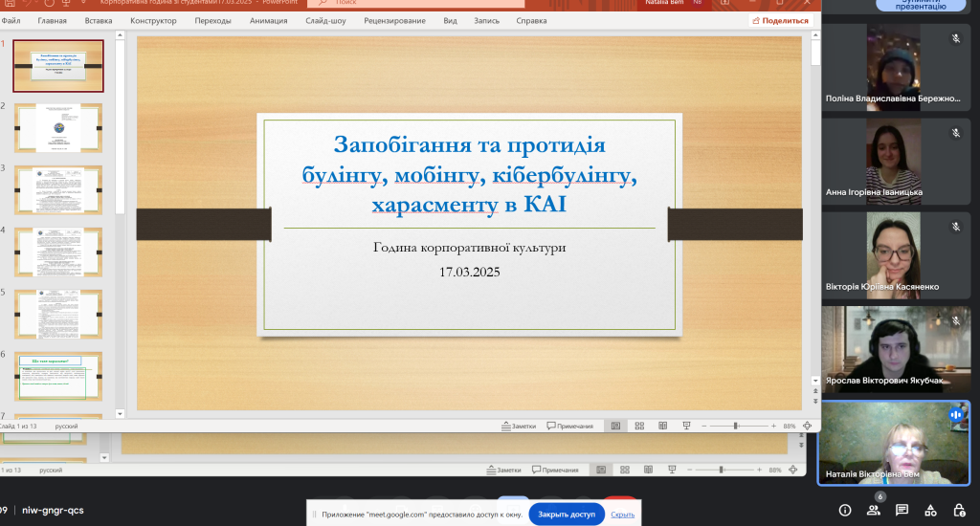Switch to Slide Sorter view in status bar
Viewport: 980px width, 526px height.
(638, 426)
